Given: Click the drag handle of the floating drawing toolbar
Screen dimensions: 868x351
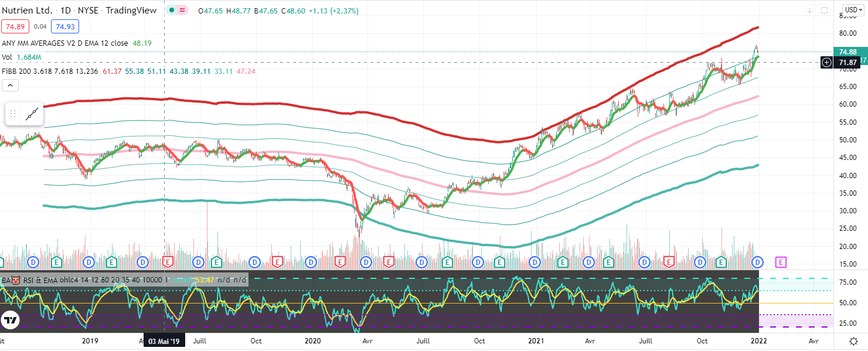Looking at the screenshot, I should (13, 114).
